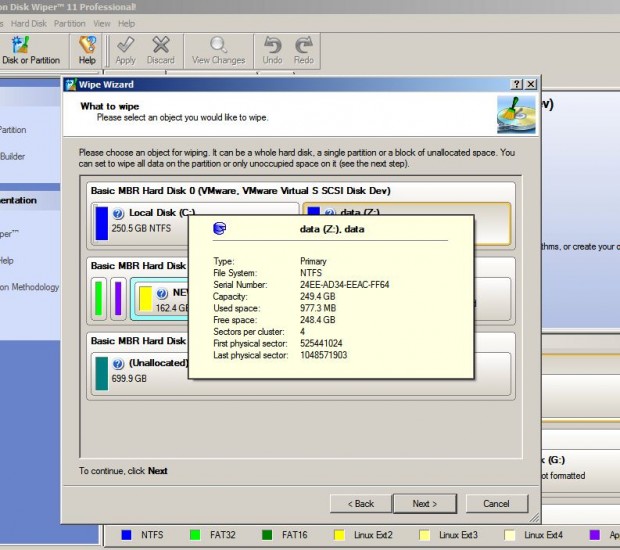Click the Apply checkmark toolbar icon
620x550 pixels.
[125, 45]
